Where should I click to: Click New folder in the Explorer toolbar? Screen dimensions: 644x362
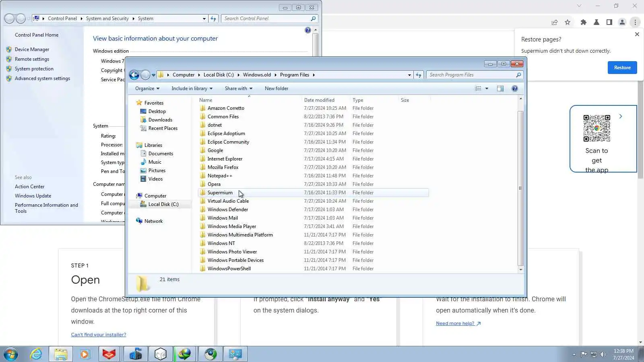tap(277, 88)
